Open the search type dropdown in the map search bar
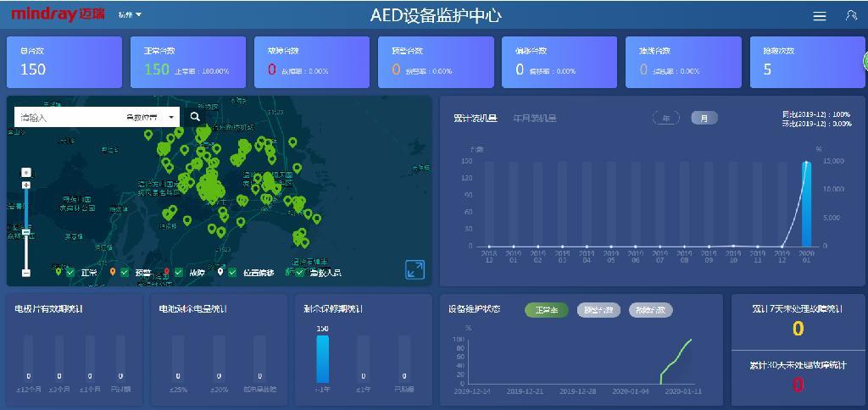 (152, 118)
